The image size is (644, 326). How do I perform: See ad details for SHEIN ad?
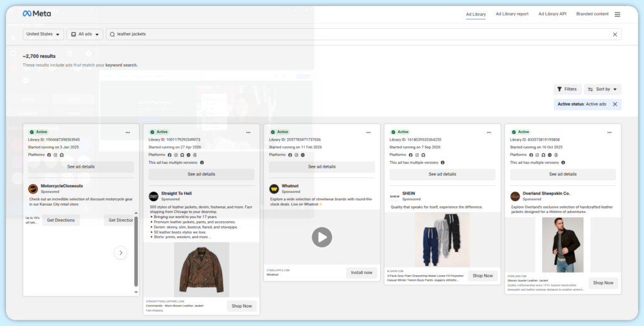(442, 174)
